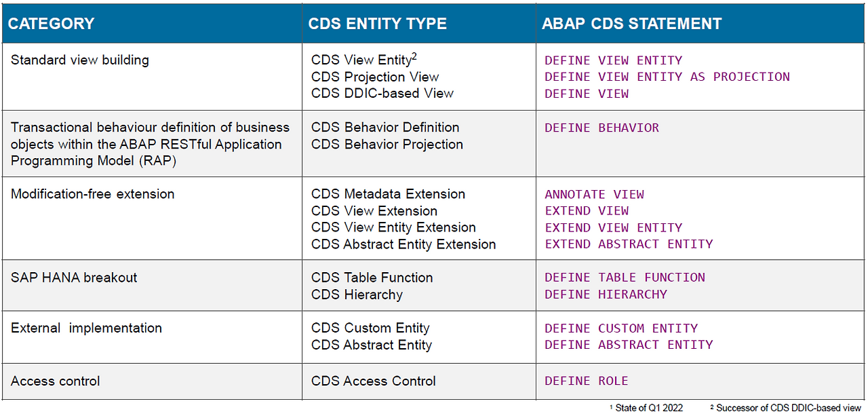This screenshot has width=868, height=414.
Task: Click the CDS Behavior Projection entry
Action: click(x=387, y=144)
